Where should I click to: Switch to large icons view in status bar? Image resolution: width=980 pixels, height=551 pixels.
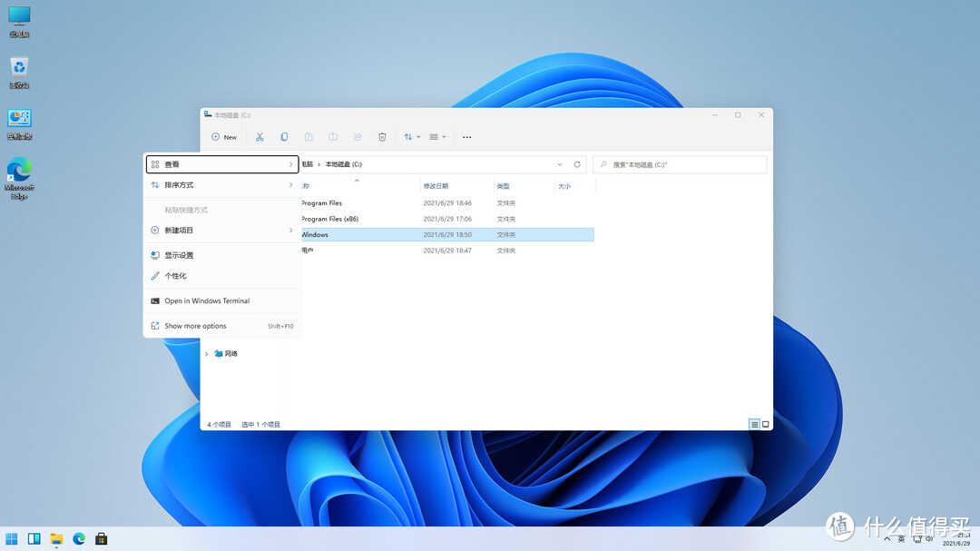766,424
